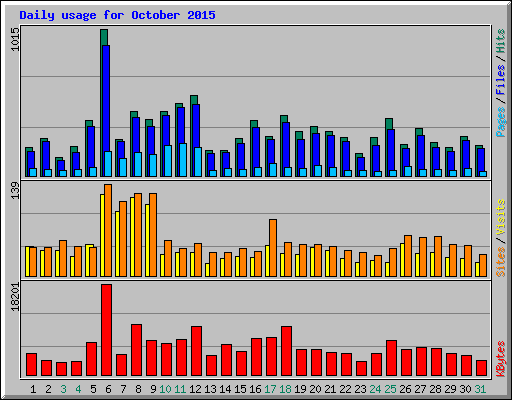
Task: Click day 25 weekend label
Action: coord(390,389)
